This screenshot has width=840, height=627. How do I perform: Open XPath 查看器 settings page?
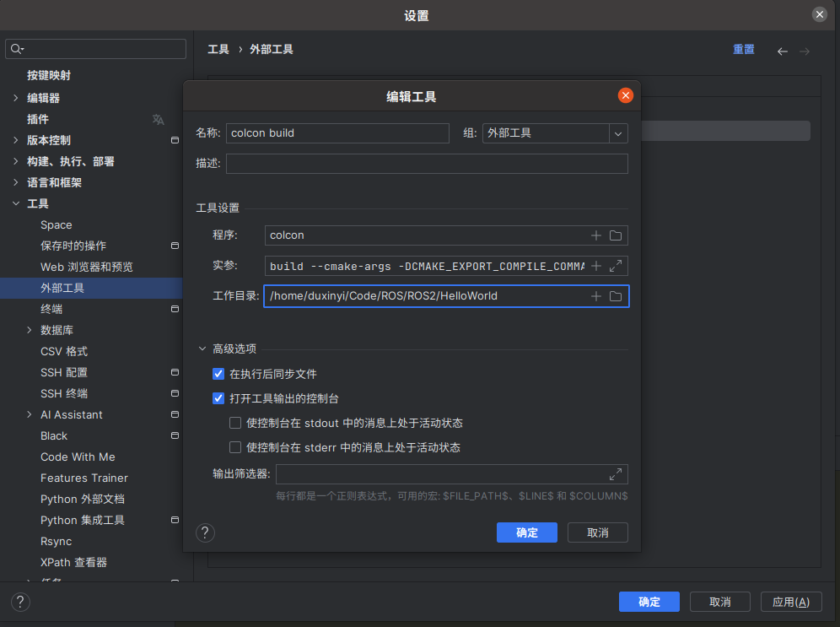73,562
